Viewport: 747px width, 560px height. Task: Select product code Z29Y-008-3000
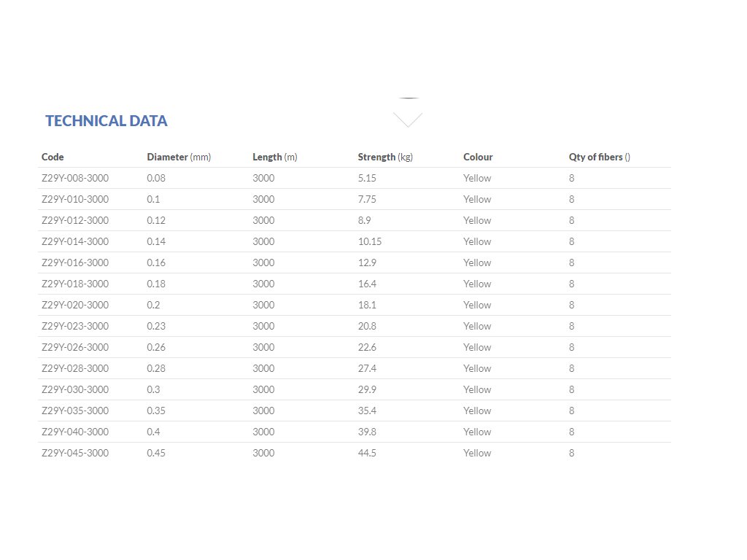click(x=75, y=178)
